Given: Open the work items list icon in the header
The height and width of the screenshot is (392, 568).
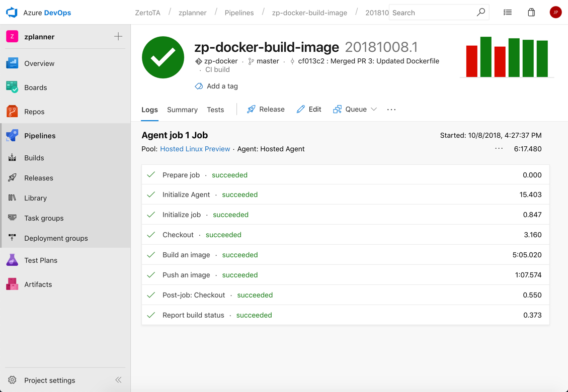Looking at the screenshot, I should point(508,12).
